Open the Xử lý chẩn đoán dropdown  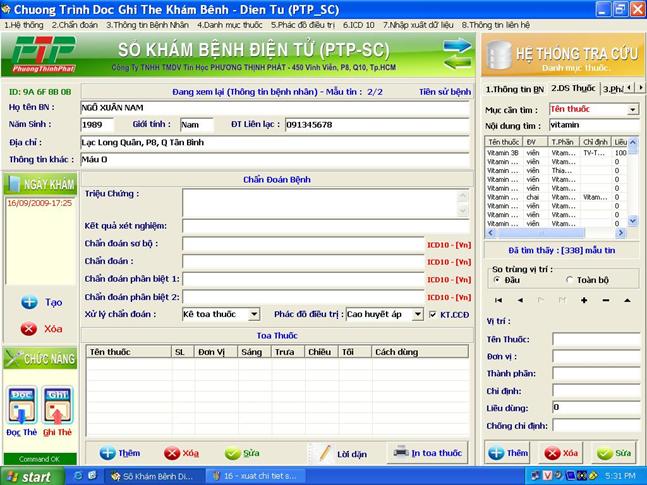pyautogui.click(x=254, y=314)
